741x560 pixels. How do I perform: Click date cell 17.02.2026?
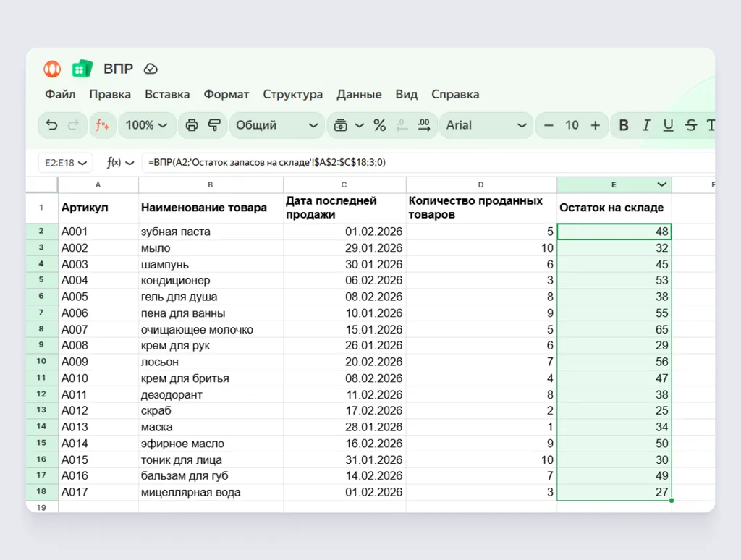(344, 410)
